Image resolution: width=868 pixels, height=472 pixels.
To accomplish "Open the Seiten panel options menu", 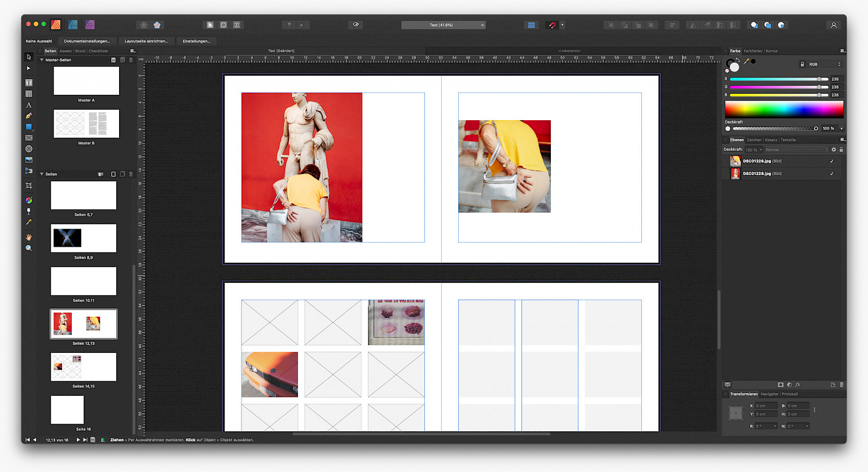I will coord(133,51).
